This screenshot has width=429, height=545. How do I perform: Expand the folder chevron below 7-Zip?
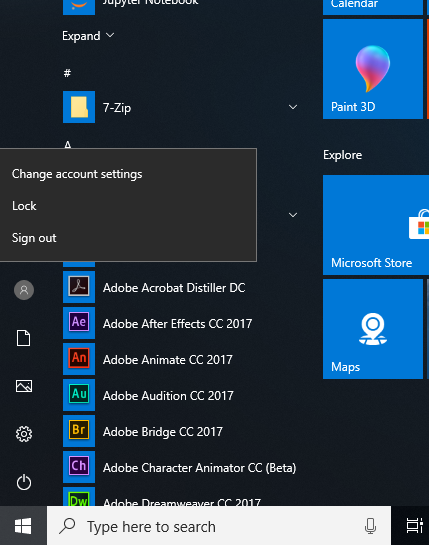point(293,215)
